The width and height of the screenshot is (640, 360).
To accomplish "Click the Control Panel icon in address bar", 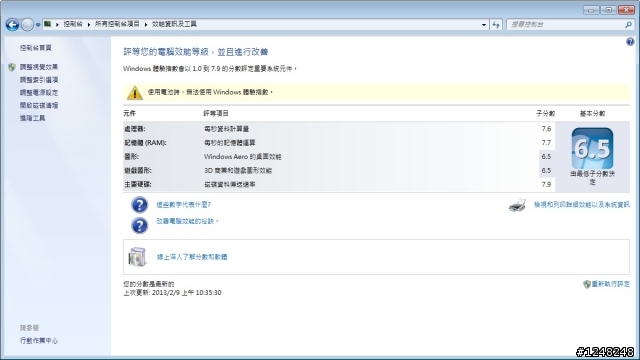I will [x=48, y=24].
